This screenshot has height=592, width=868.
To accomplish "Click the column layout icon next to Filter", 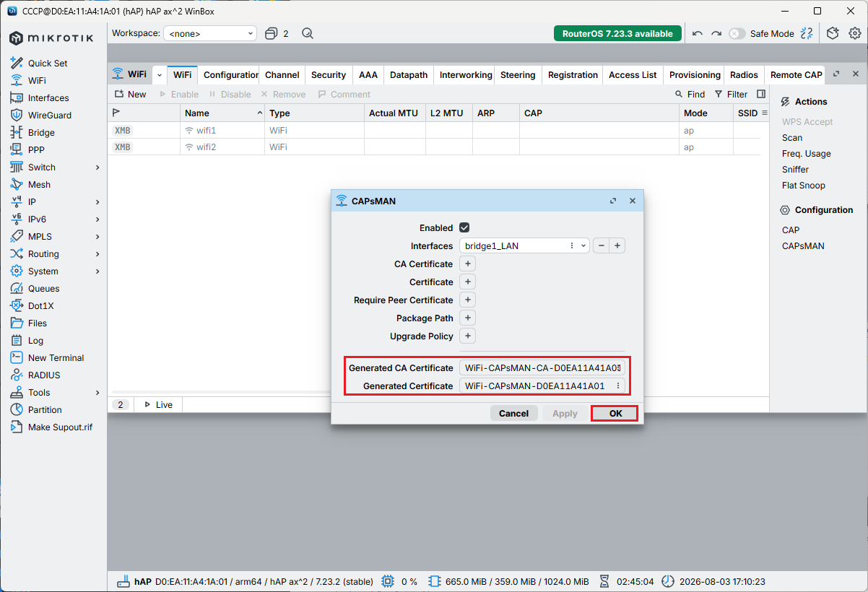I will pos(761,94).
